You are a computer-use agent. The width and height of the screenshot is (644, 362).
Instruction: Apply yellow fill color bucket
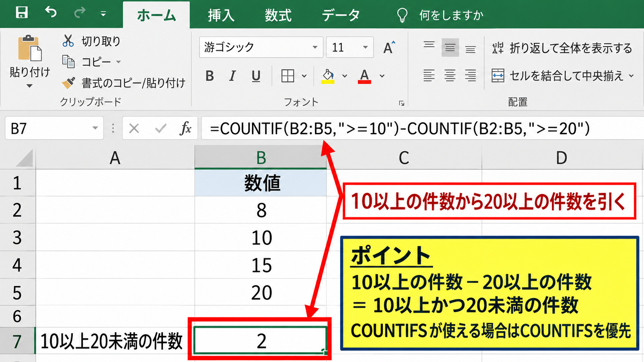tap(328, 76)
